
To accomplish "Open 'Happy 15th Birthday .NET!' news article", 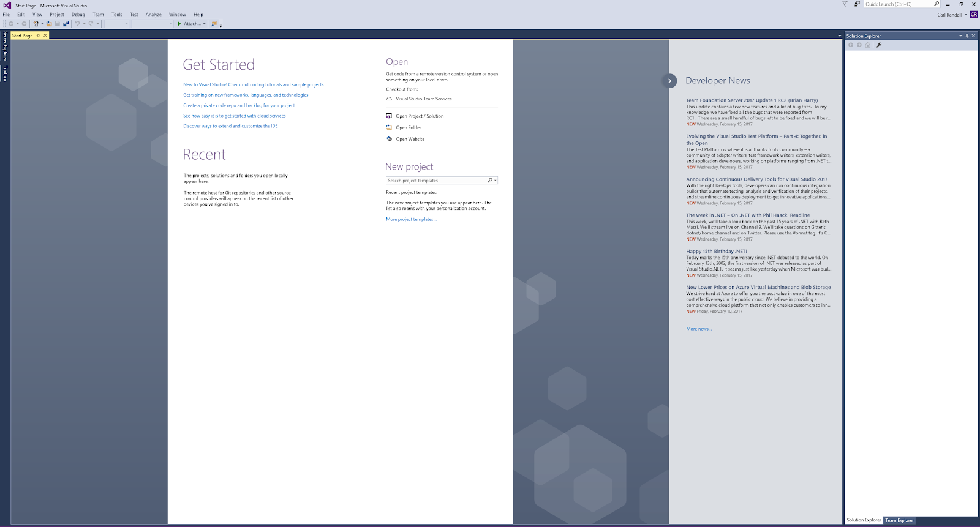I will tap(717, 251).
